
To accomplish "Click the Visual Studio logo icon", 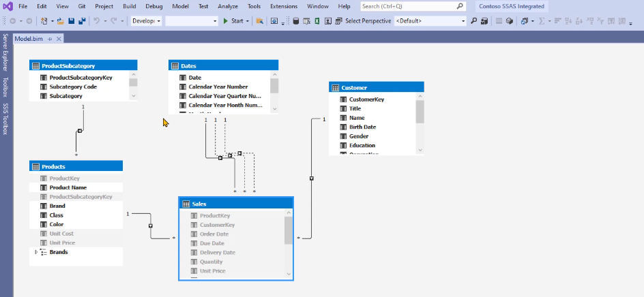I will coord(8,6).
